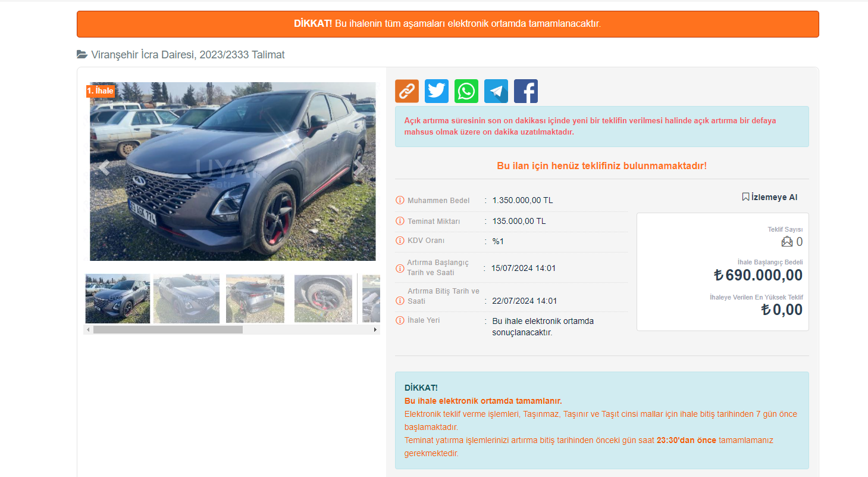Share the auction on Twitter
The image size is (868, 477).
point(437,91)
